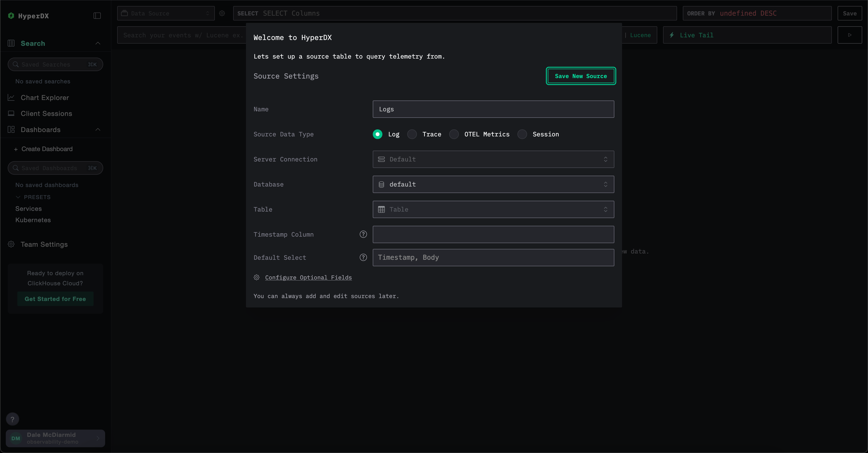This screenshot has height=453, width=868.
Task: Open Configure Optional Fields
Action: pyautogui.click(x=308, y=278)
